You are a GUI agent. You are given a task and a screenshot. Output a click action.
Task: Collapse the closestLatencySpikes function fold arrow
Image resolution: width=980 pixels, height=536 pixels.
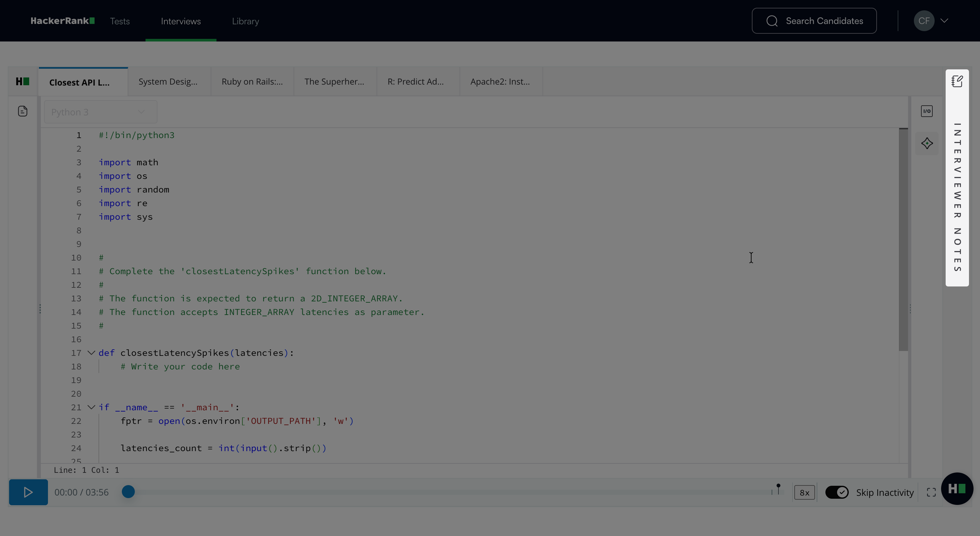pos(91,353)
